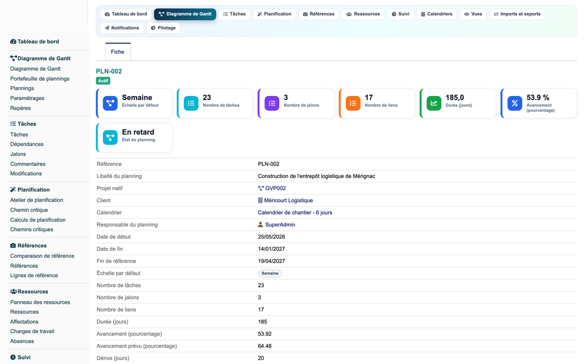Select the Fiche tab
Image resolution: width=588 pixels, height=364 pixels.
118,52
